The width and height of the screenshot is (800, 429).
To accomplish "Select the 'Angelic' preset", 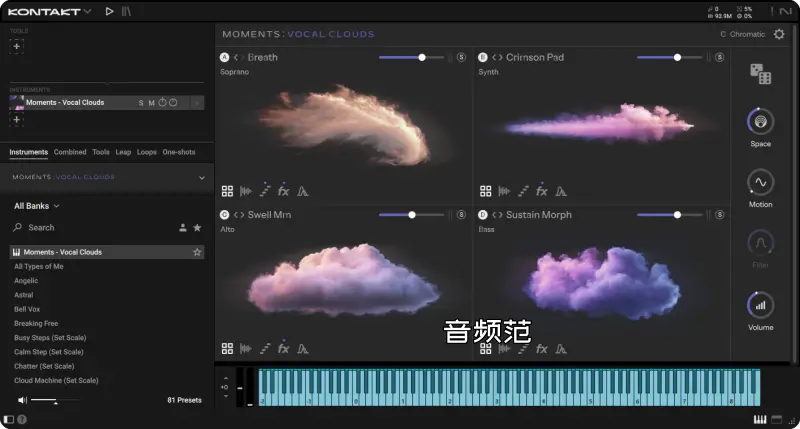I will click(x=26, y=281).
